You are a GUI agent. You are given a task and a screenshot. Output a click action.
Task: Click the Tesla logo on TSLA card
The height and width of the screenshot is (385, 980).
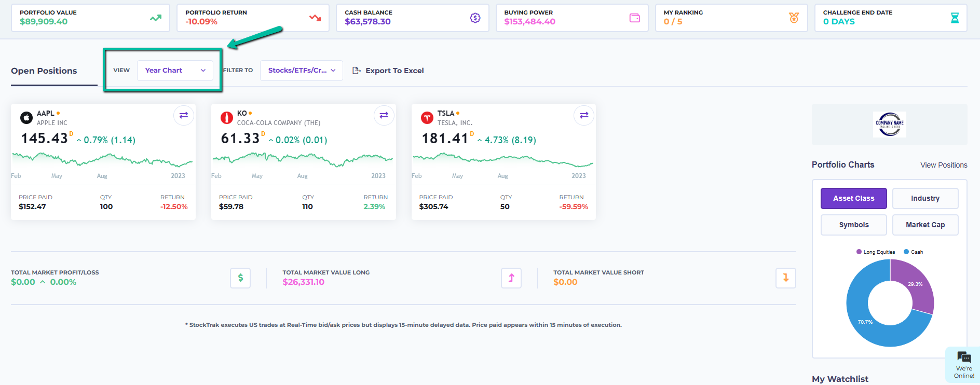click(427, 118)
